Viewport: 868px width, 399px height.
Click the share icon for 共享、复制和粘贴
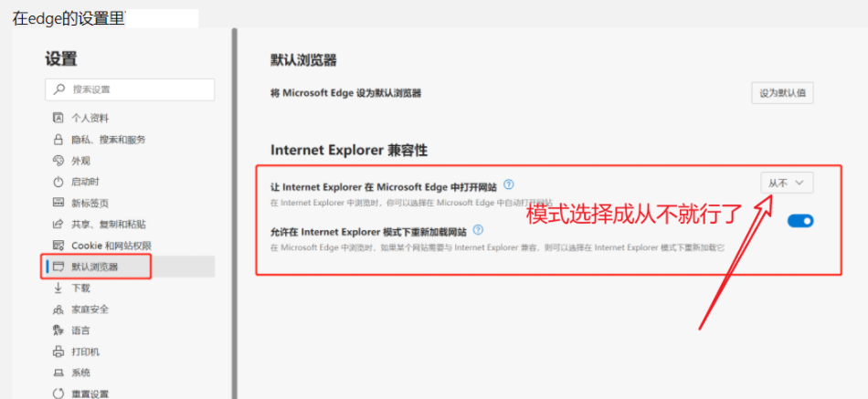58,224
